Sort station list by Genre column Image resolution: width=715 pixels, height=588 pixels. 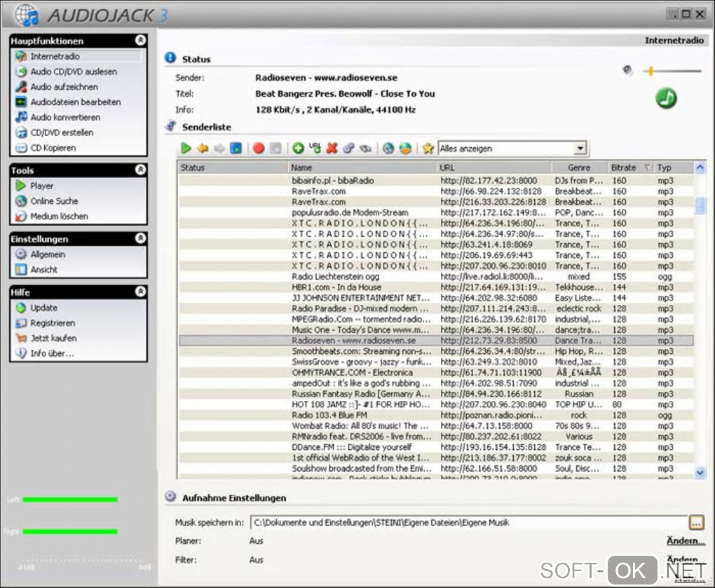[x=579, y=167]
